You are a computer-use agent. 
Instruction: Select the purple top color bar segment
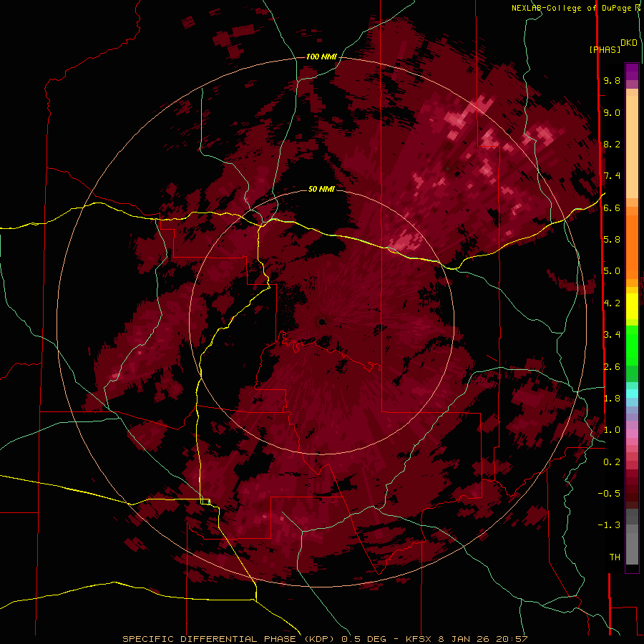(x=632, y=72)
